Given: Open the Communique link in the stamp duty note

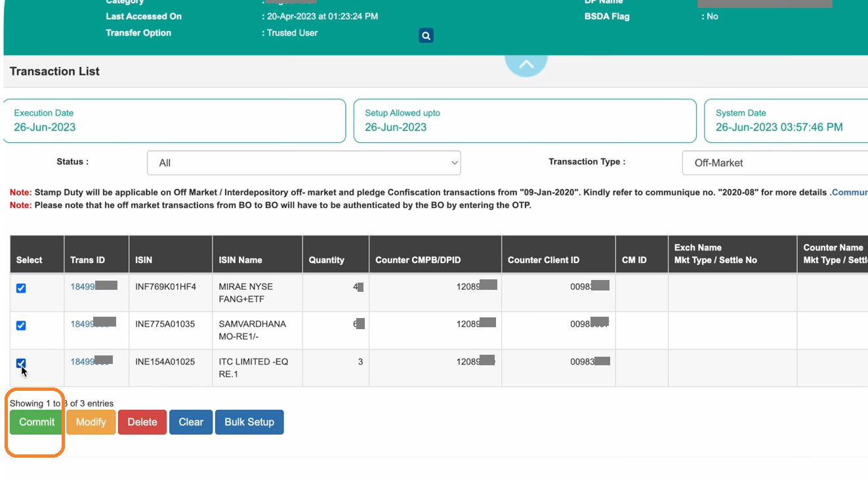Looking at the screenshot, I should (x=849, y=193).
